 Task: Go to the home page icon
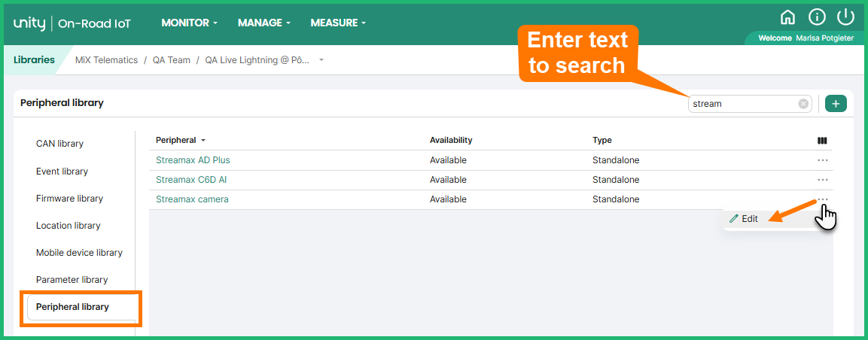coord(787,18)
